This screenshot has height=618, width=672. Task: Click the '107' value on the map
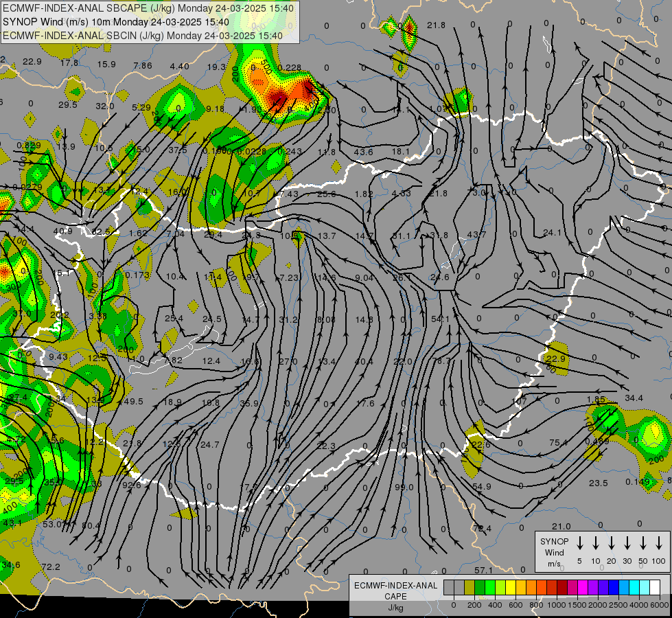tap(519, 402)
